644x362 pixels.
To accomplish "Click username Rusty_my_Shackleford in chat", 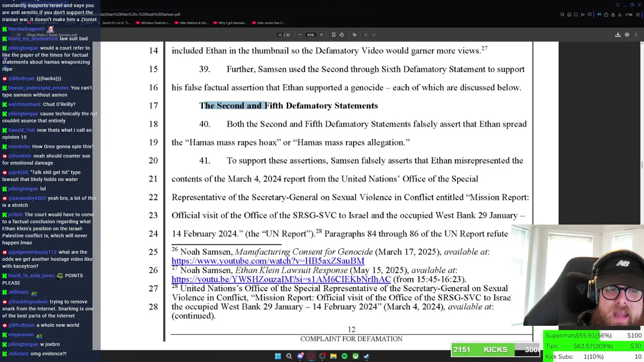I will point(33,39).
